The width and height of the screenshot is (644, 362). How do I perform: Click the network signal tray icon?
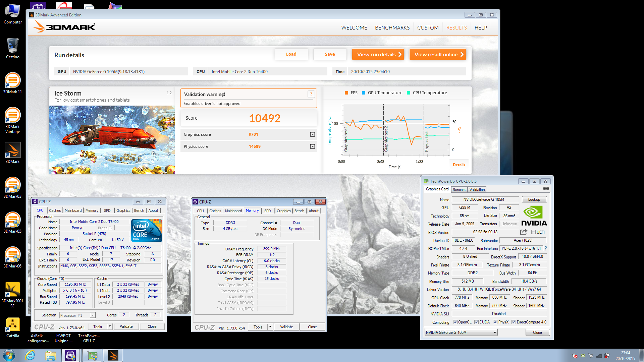click(x=599, y=356)
